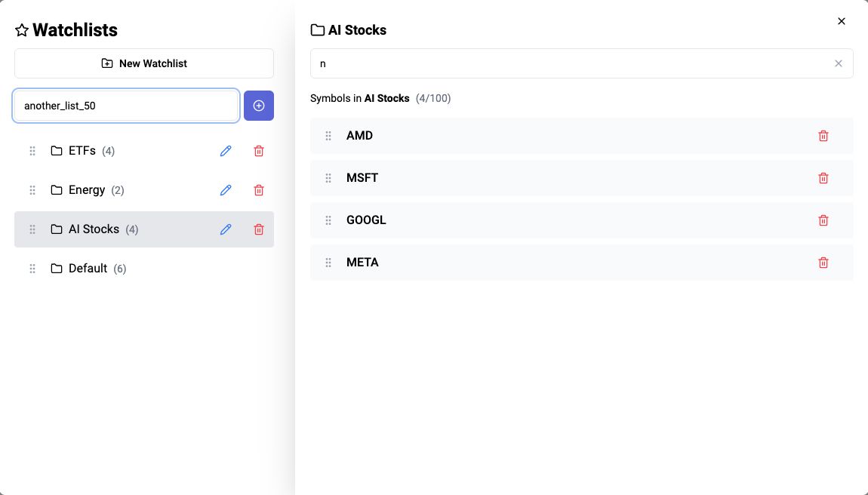The height and width of the screenshot is (495, 868).
Task: Click the symbol search input box
Action: pos(574,63)
